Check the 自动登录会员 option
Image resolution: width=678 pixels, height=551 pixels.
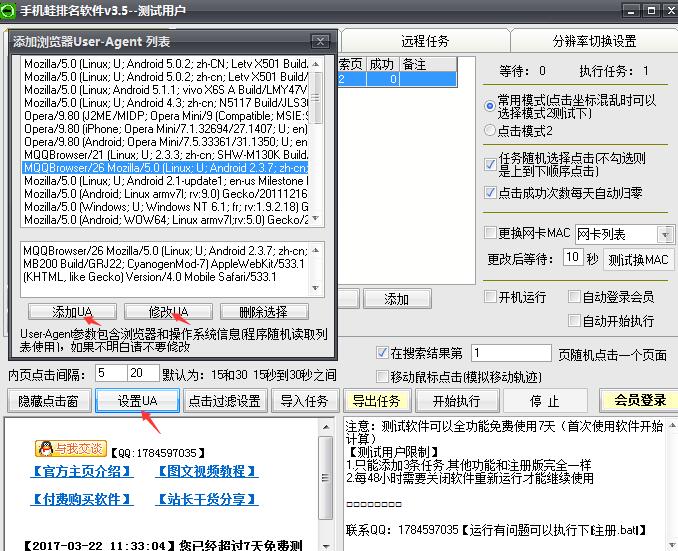[x=574, y=297]
